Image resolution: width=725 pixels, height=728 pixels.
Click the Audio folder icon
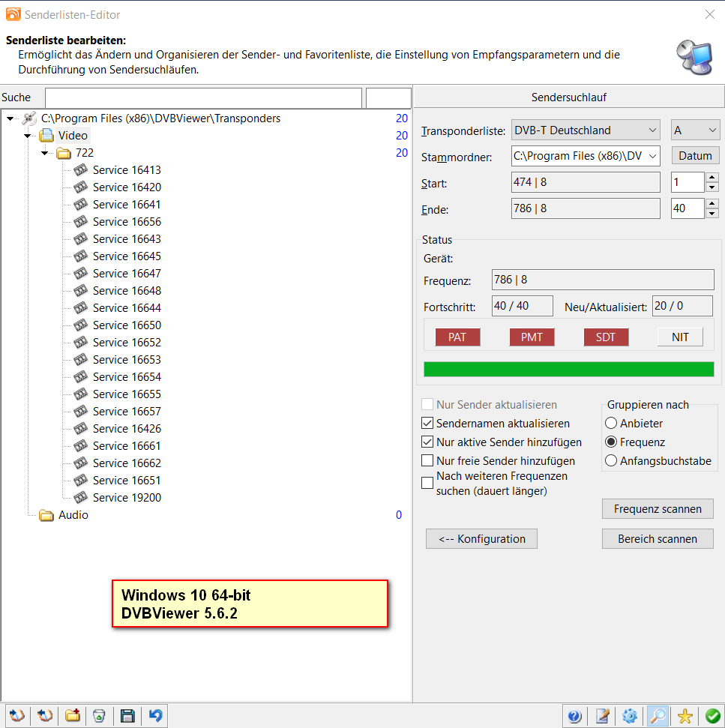coord(46,515)
